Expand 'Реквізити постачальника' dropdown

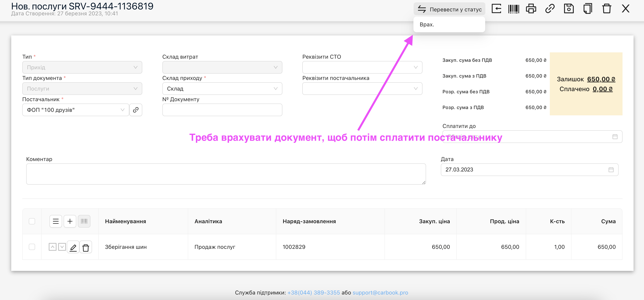(362, 88)
